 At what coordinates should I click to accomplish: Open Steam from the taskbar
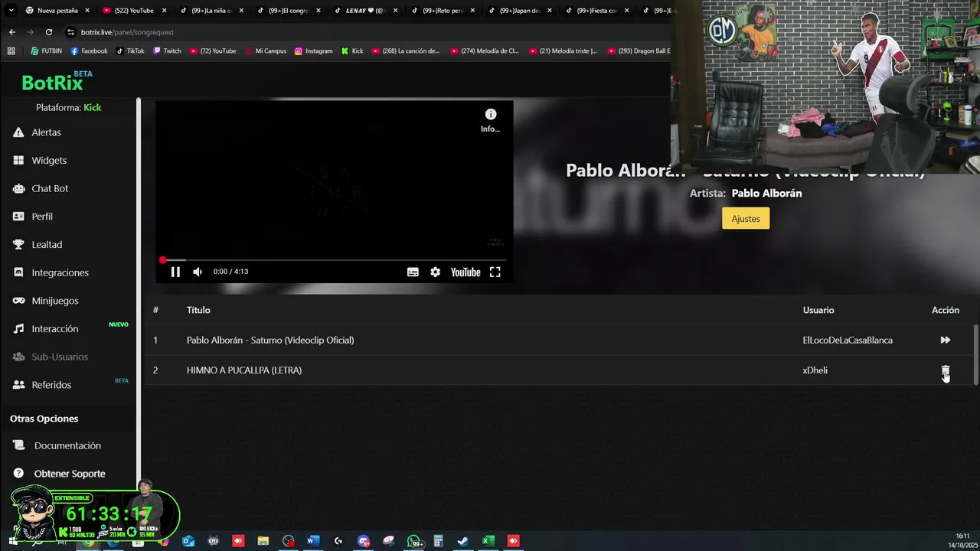pyautogui.click(x=462, y=541)
